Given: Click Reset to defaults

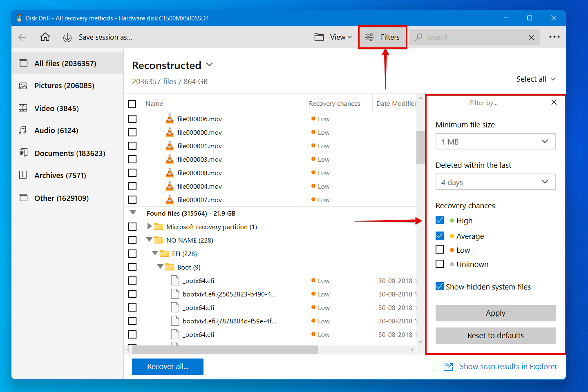Looking at the screenshot, I should click(x=496, y=336).
